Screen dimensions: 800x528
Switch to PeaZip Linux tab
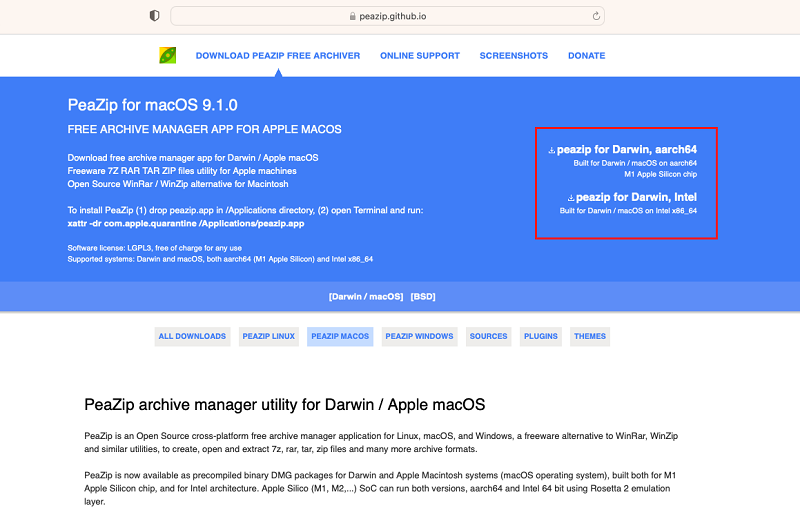tap(269, 336)
